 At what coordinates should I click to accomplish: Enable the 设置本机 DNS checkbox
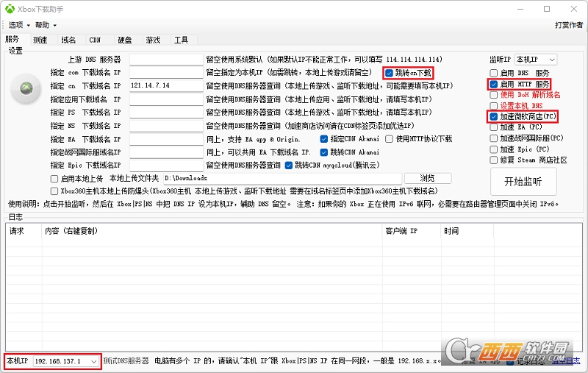pyautogui.click(x=494, y=106)
